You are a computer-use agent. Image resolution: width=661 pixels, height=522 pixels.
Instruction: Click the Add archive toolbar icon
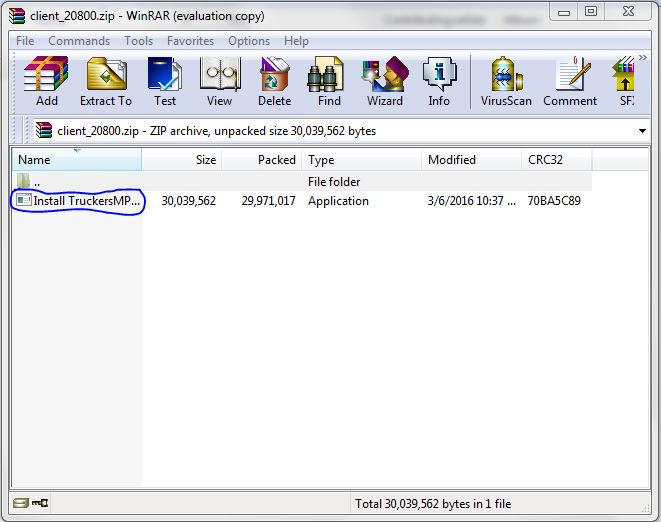point(46,81)
